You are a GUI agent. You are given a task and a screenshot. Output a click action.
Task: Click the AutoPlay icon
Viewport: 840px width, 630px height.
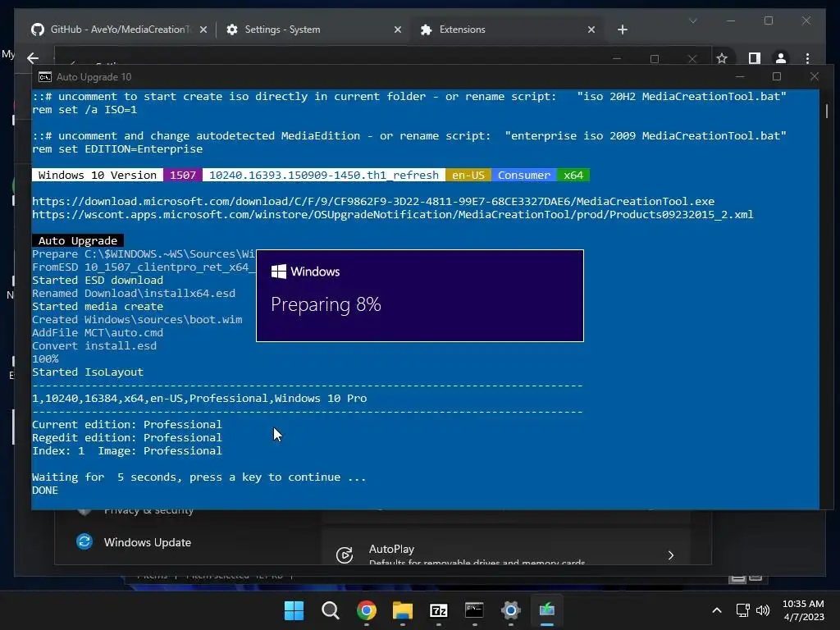(344, 555)
